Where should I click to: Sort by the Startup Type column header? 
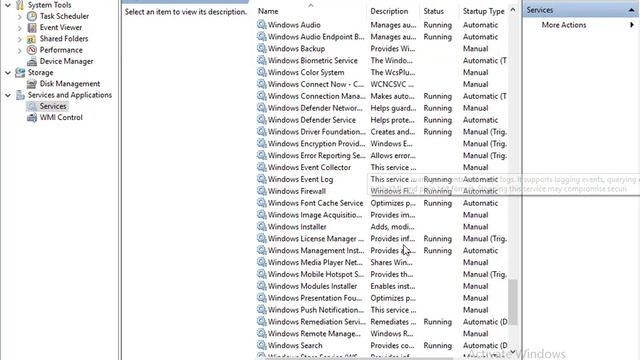coord(484,11)
